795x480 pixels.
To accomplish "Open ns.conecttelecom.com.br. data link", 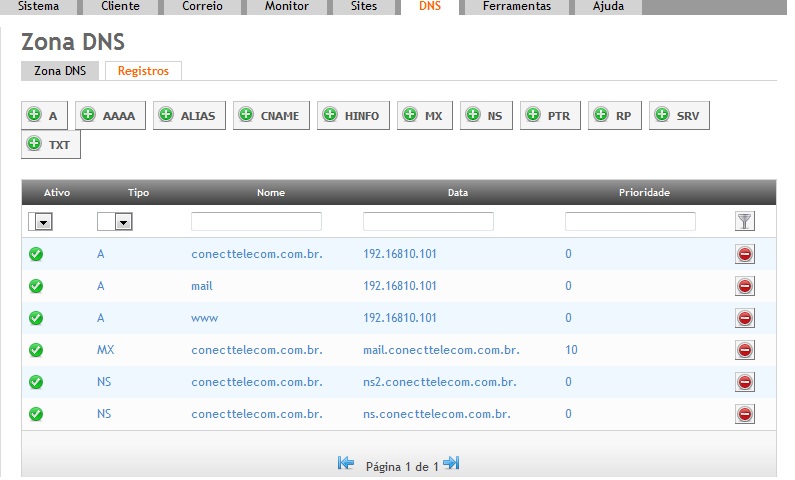I will click(437, 414).
